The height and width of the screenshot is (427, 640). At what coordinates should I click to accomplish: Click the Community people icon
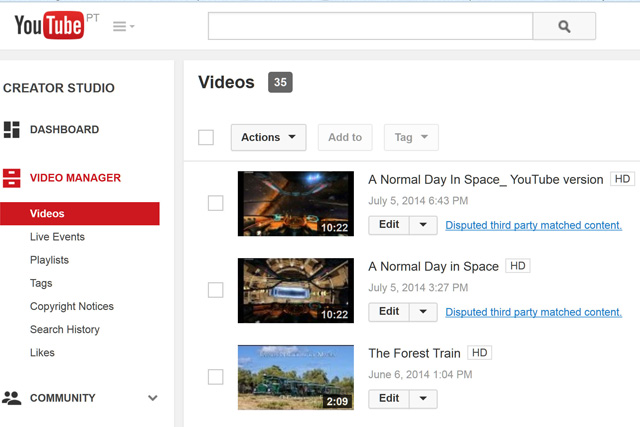pos(11,398)
